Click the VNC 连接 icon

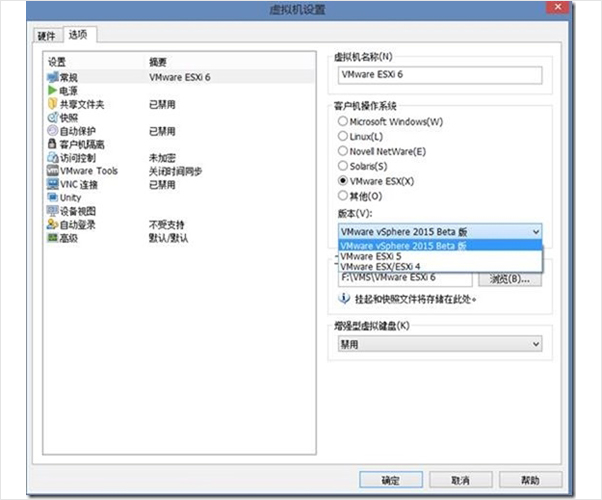(52, 184)
